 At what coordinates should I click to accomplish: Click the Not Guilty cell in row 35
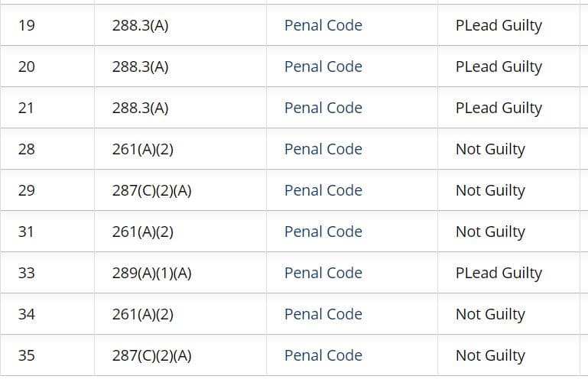(490, 355)
